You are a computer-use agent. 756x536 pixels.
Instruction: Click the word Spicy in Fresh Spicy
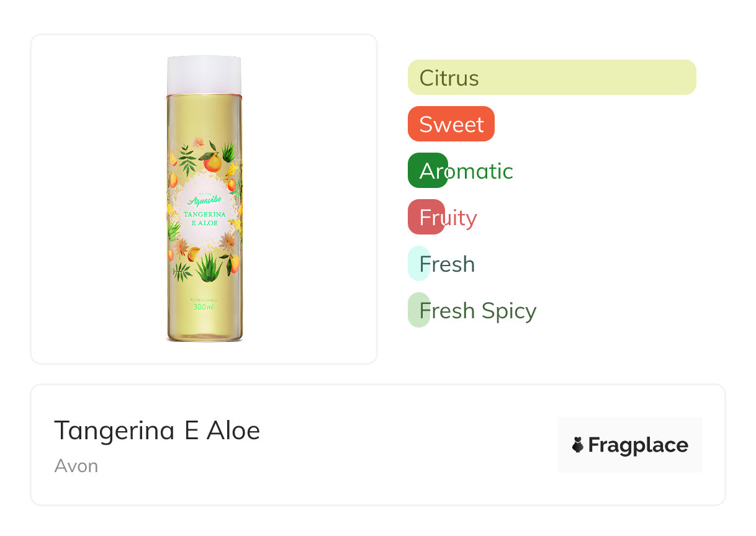[509, 311]
